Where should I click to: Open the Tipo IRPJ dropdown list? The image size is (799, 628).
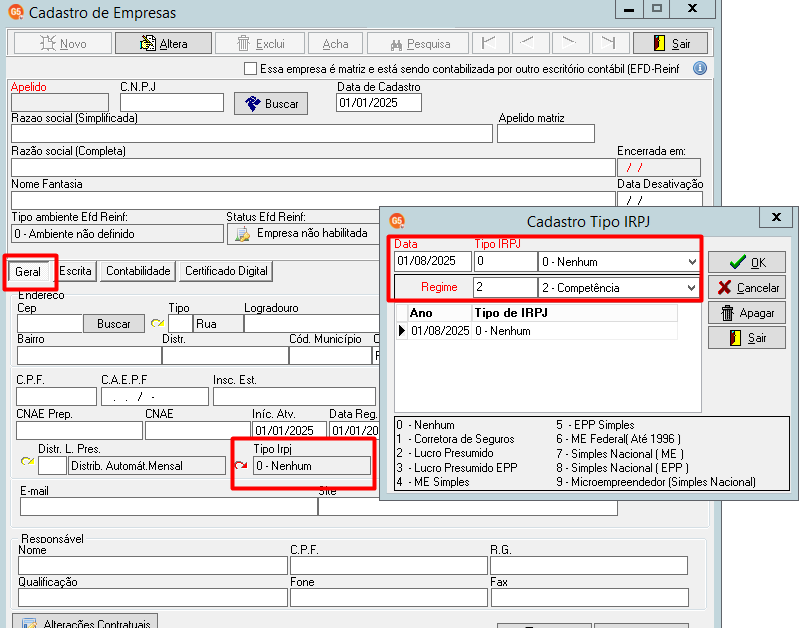691,262
